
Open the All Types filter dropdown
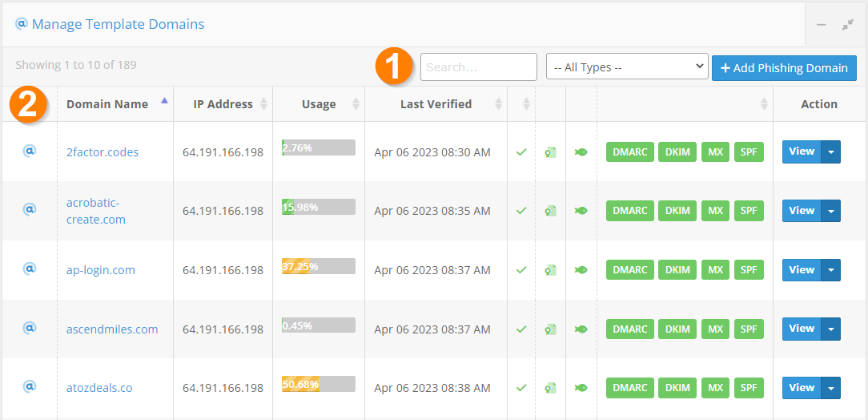(626, 67)
